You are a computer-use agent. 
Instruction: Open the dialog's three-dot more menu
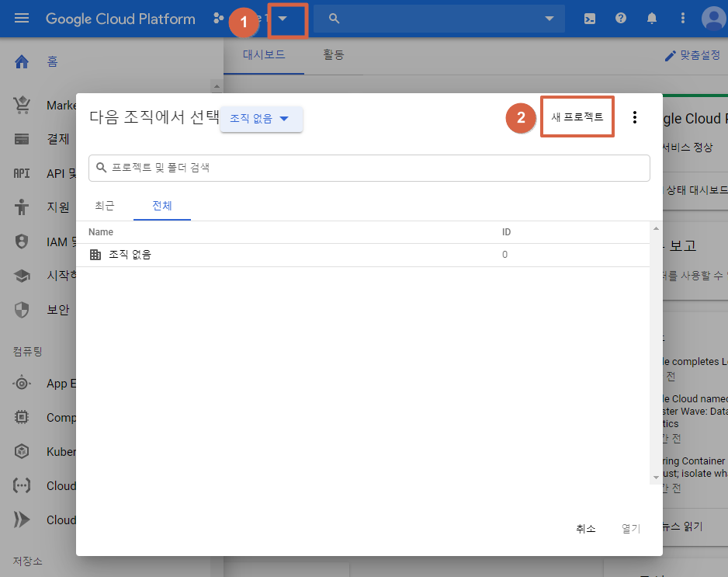pyautogui.click(x=635, y=117)
